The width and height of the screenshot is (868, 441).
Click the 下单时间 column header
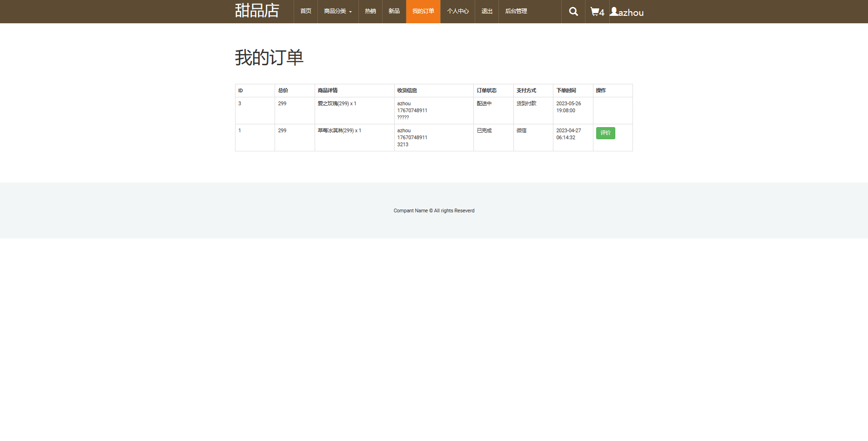pyautogui.click(x=566, y=90)
